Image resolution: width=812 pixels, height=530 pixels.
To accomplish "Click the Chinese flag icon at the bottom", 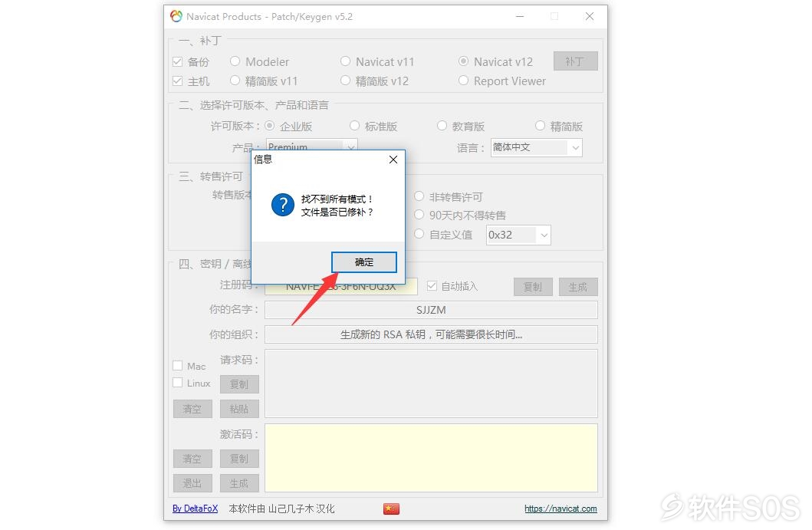I will click(x=391, y=509).
